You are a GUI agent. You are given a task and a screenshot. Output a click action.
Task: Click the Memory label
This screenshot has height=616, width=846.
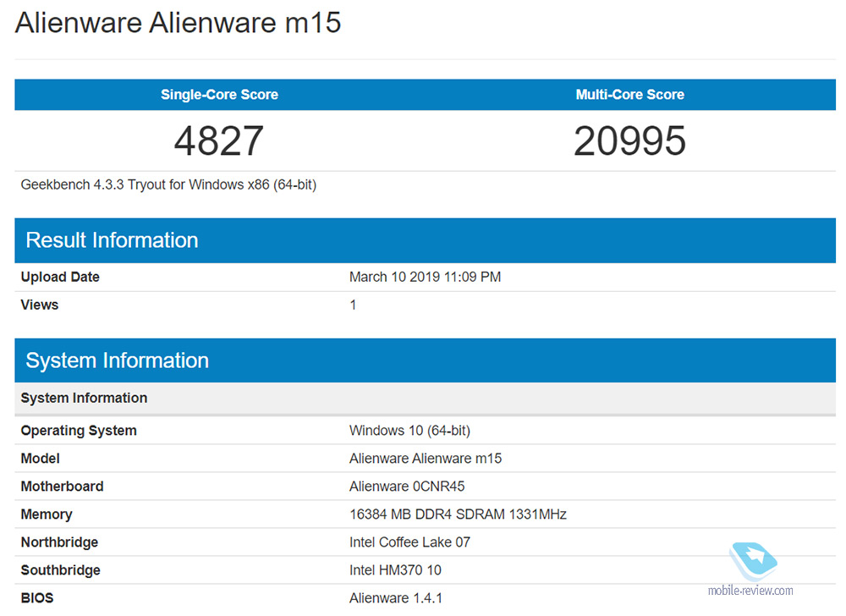47,514
